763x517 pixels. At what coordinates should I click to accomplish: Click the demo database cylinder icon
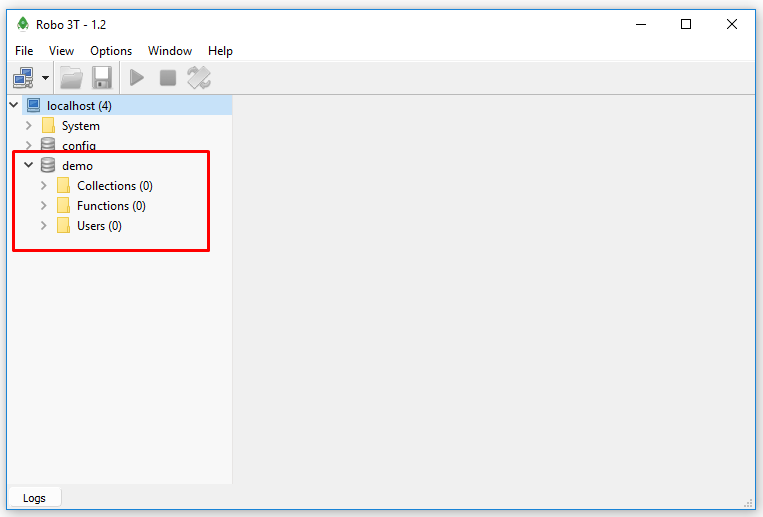(x=48, y=165)
